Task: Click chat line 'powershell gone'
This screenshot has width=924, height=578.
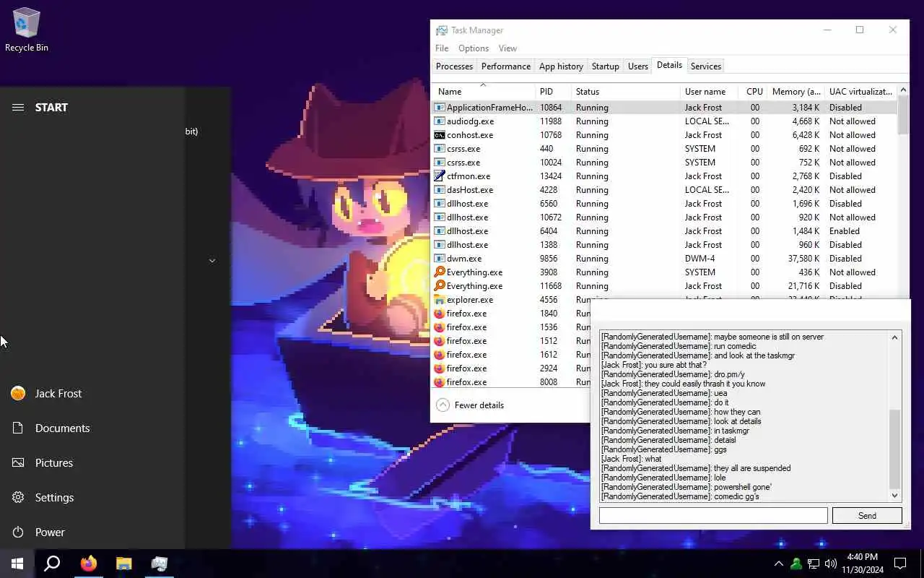Action: tap(687, 487)
